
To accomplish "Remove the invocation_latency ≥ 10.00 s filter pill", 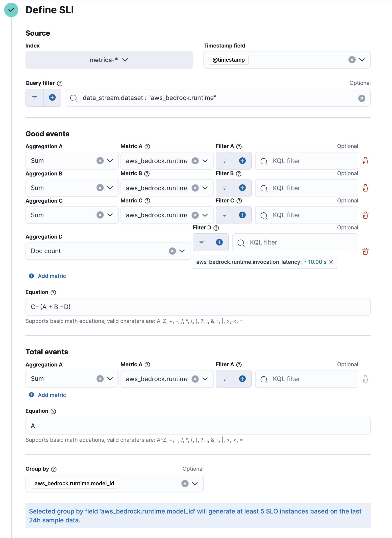I will [331, 262].
